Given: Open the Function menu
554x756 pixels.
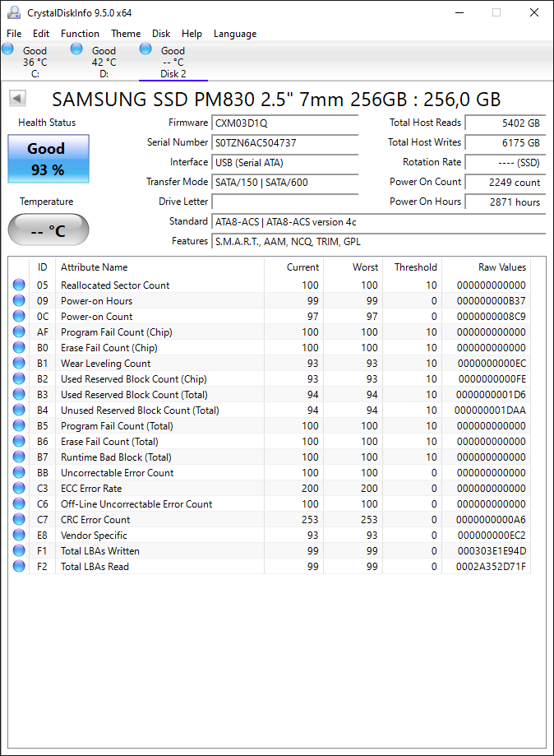Looking at the screenshot, I should pyautogui.click(x=80, y=34).
